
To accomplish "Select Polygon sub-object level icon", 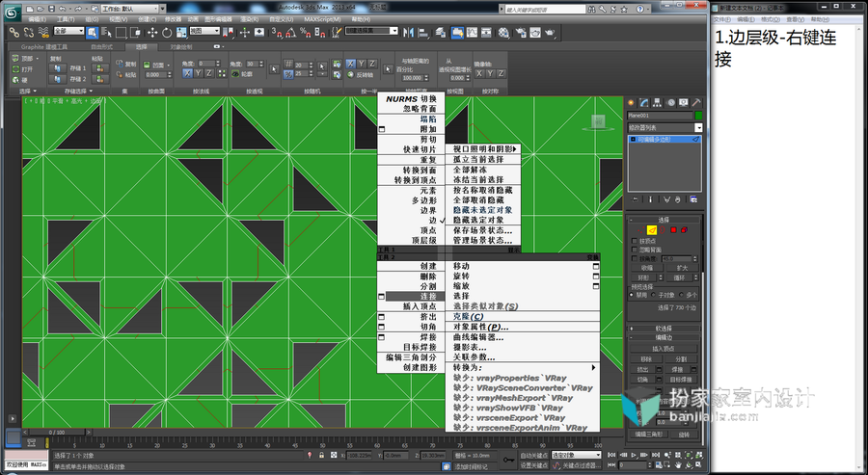I will [x=674, y=229].
